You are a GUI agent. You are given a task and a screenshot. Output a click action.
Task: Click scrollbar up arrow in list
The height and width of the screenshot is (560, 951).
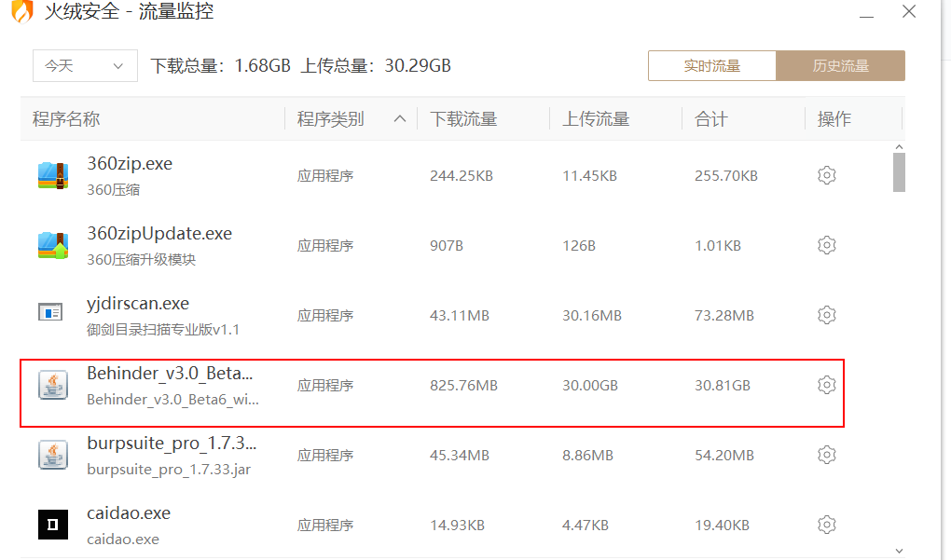pyautogui.click(x=899, y=147)
